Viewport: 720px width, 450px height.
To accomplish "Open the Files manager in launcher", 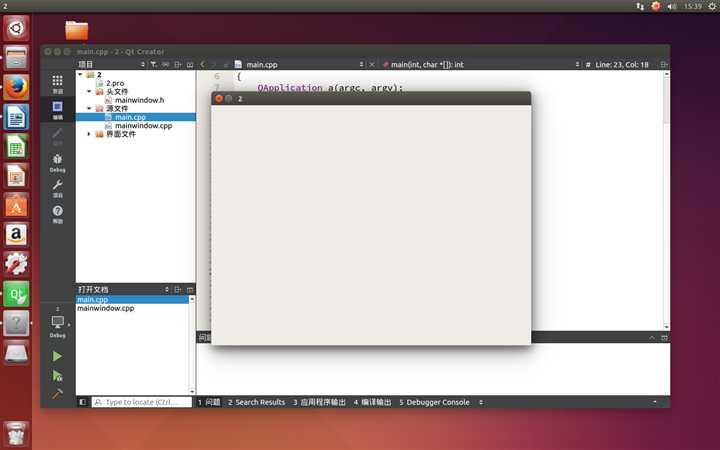I will click(16, 58).
